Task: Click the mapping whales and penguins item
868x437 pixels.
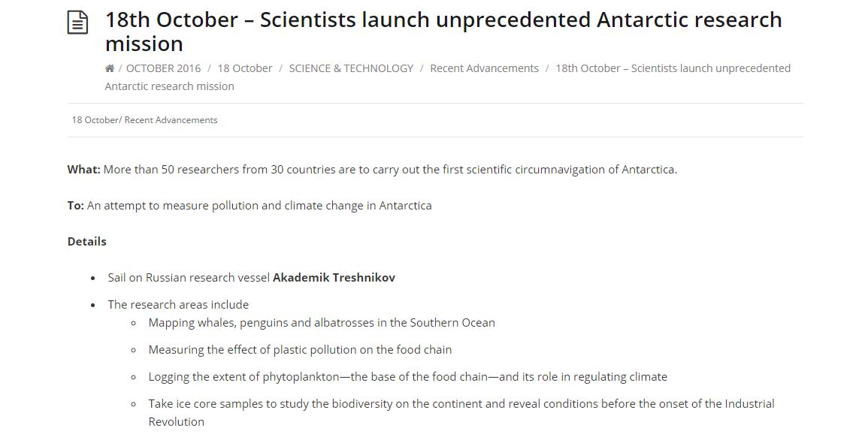Action: pos(322,323)
